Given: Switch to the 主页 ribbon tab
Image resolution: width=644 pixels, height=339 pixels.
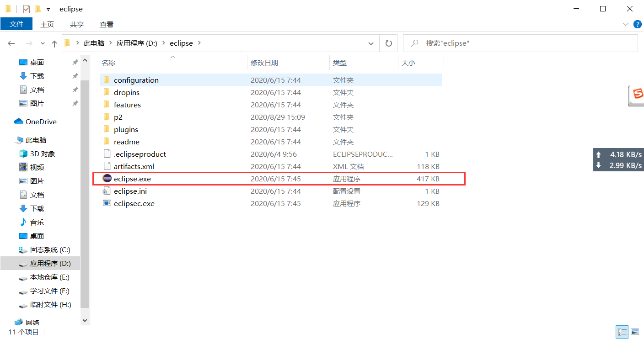Looking at the screenshot, I should click(x=47, y=24).
